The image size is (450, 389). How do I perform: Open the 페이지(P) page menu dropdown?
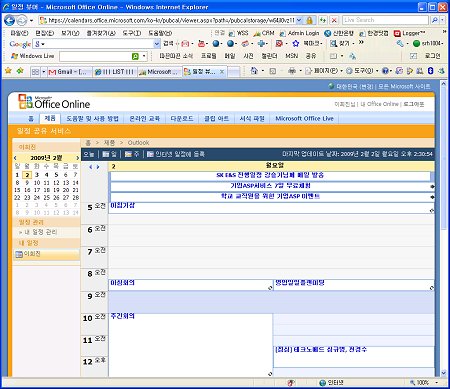pyautogui.click(x=341, y=71)
